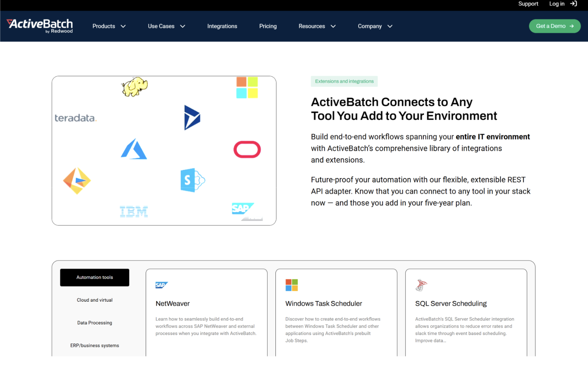Click the bold "entire IT environment" text
This screenshot has height=377, width=588.
pyautogui.click(x=493, y=137)
